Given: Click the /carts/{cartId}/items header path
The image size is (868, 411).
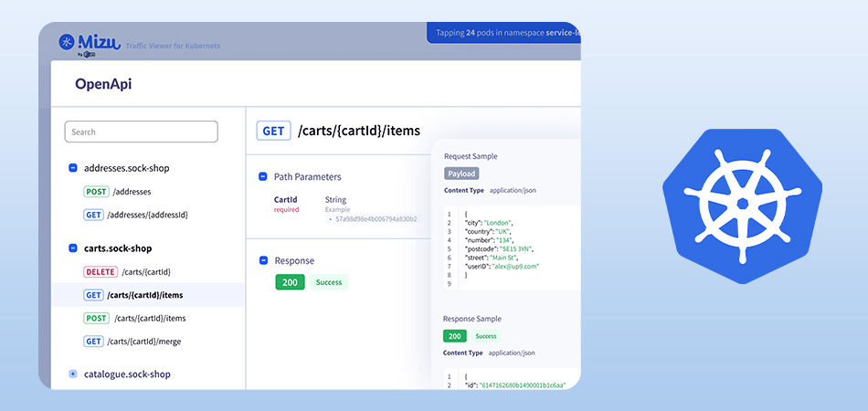Looking at the screenshot, I should [x=359, y=132].
